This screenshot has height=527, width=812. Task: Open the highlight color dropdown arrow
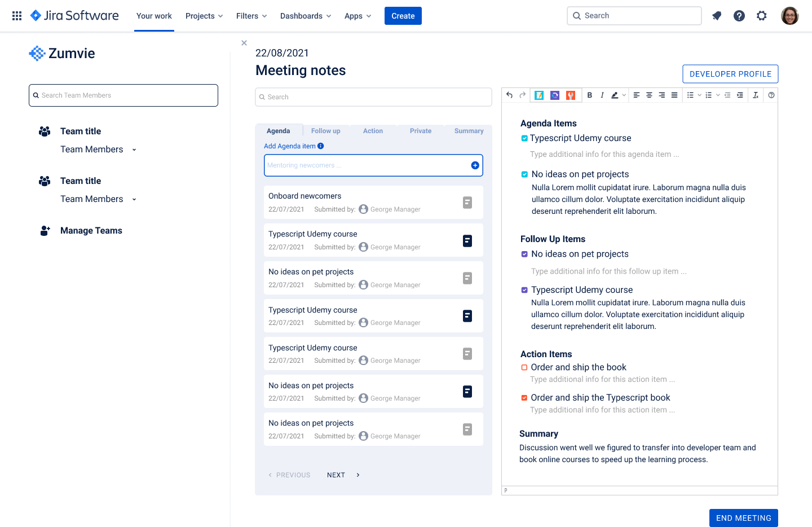(624, 95)
